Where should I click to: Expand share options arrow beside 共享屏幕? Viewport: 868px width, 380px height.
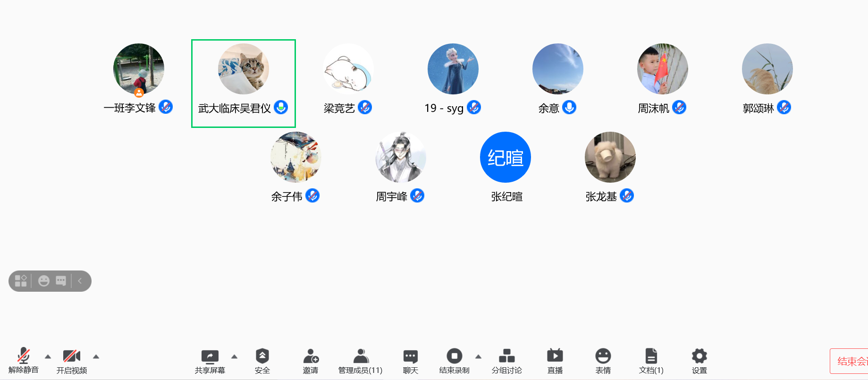[234, 356]
